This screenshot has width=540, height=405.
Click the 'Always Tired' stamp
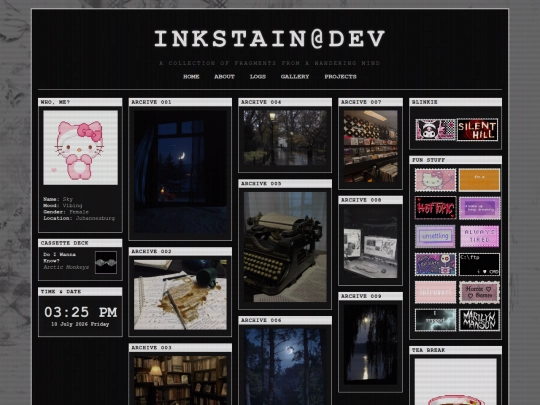click(x=479, y=236)
